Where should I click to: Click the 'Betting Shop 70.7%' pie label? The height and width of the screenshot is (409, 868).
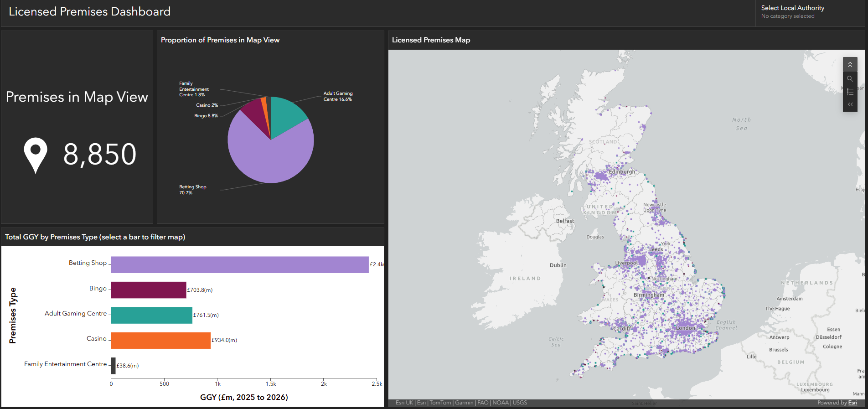[x=193, y=190]
